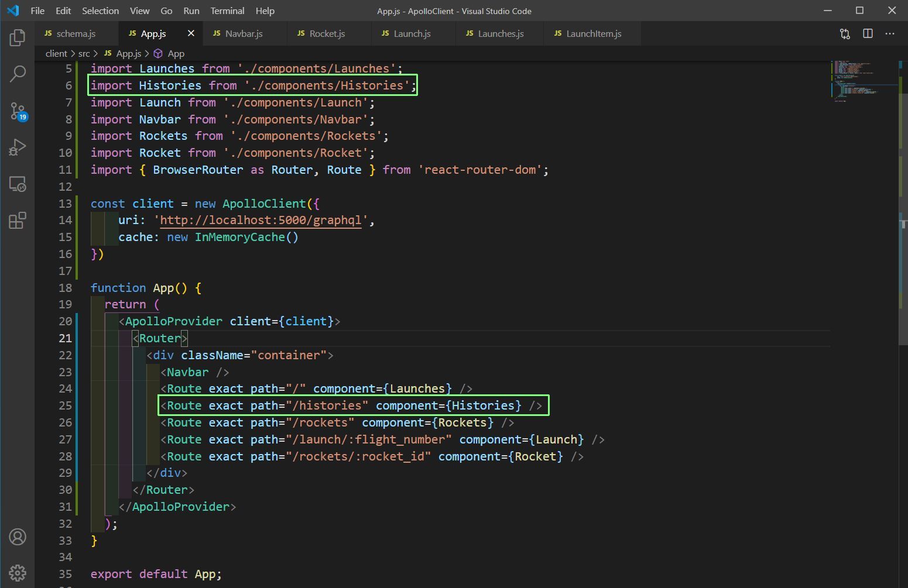This screenshot has width=908, height=588.
Task: Click the VS Code logo icon
Action: pos(13,11)
